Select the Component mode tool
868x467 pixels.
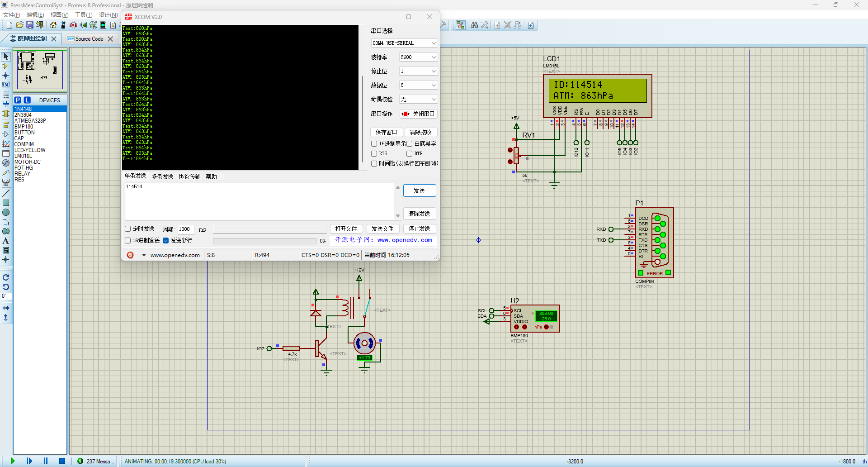tap(6, 66)
